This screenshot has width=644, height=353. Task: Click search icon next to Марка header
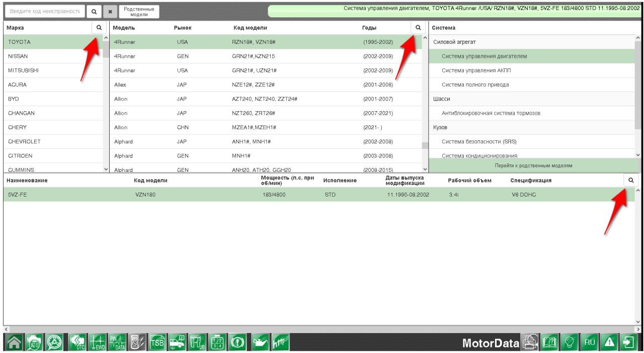point(99,28)
